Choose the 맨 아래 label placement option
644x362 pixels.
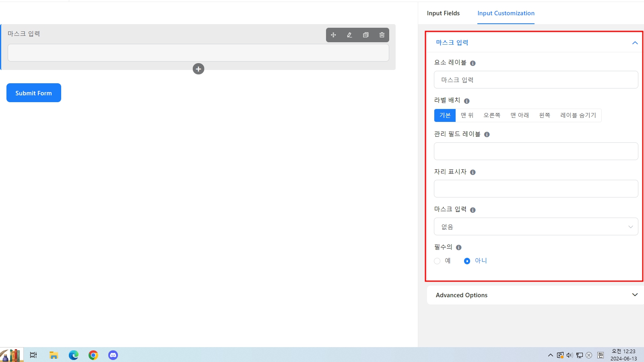pos(520,115)
